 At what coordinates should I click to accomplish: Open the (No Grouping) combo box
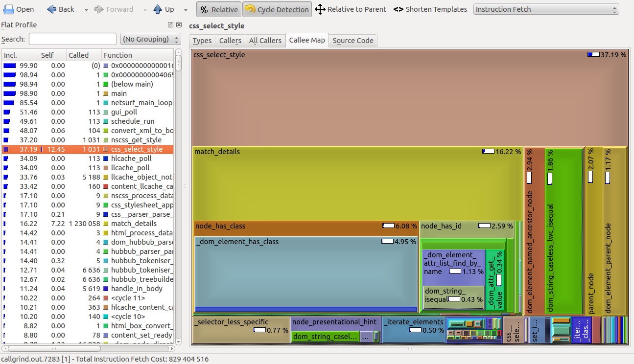150,39
